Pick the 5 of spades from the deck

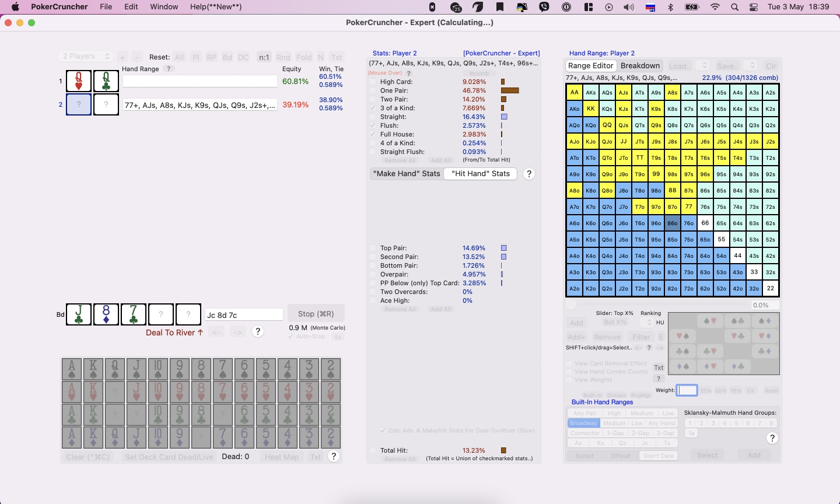(x=266, y=369)
